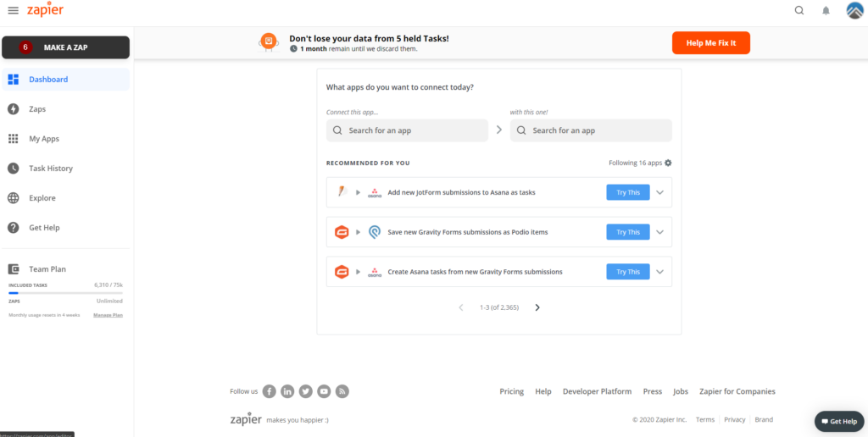Click the Podio app icon
This screenshot has width=868, height=437.
[x=375, y=232]
